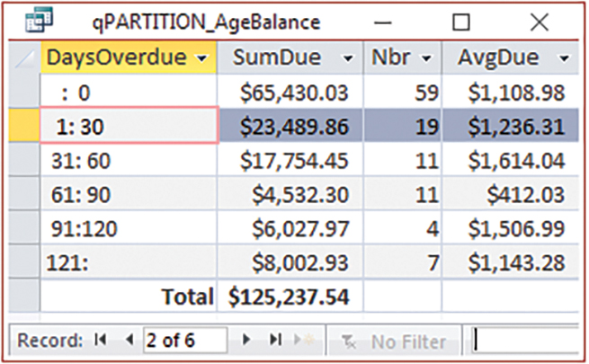Click the query window icon in title bar

click(x=34, y=22)
